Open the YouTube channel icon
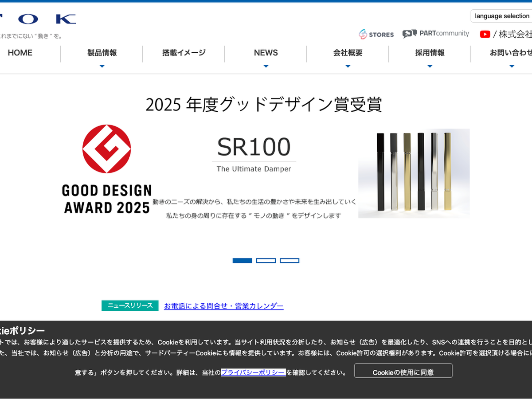532x399 pixels. (485, 34)
